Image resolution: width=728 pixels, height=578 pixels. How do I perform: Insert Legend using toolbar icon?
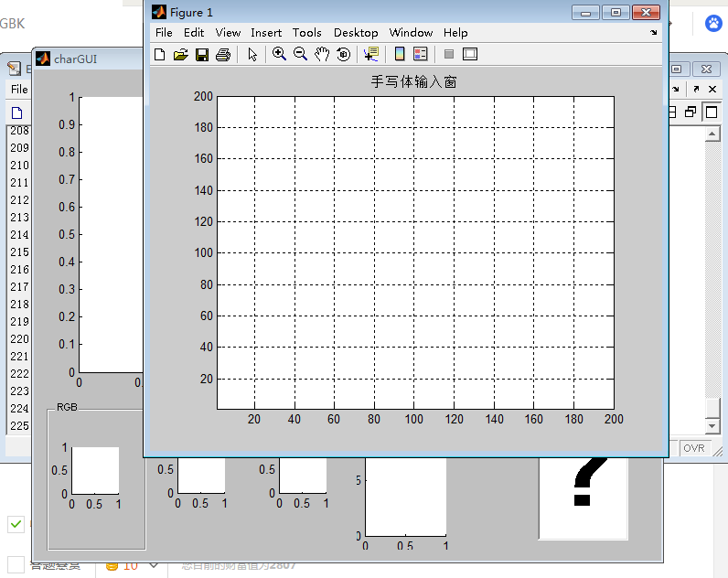[x=420, y=54]
